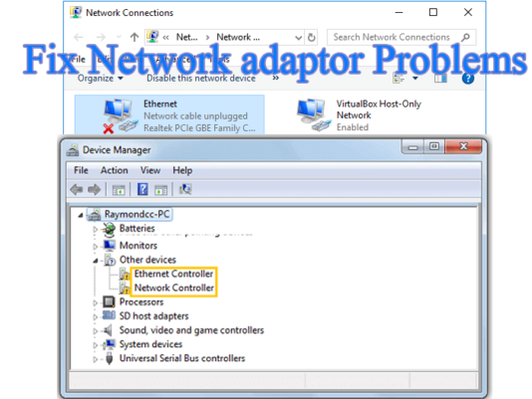Image resolution: width=532 pixels, height=399 pixels.
Task: Click preview pane icon in Network Connections
Action: tap(440, 79)
